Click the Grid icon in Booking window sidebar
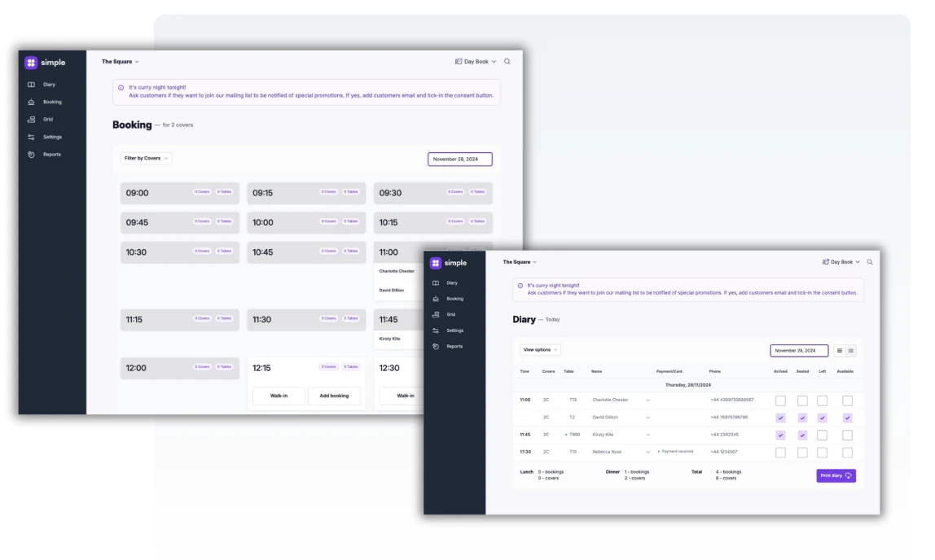Viewport: 935px width, 560px height. pos(31,120)
